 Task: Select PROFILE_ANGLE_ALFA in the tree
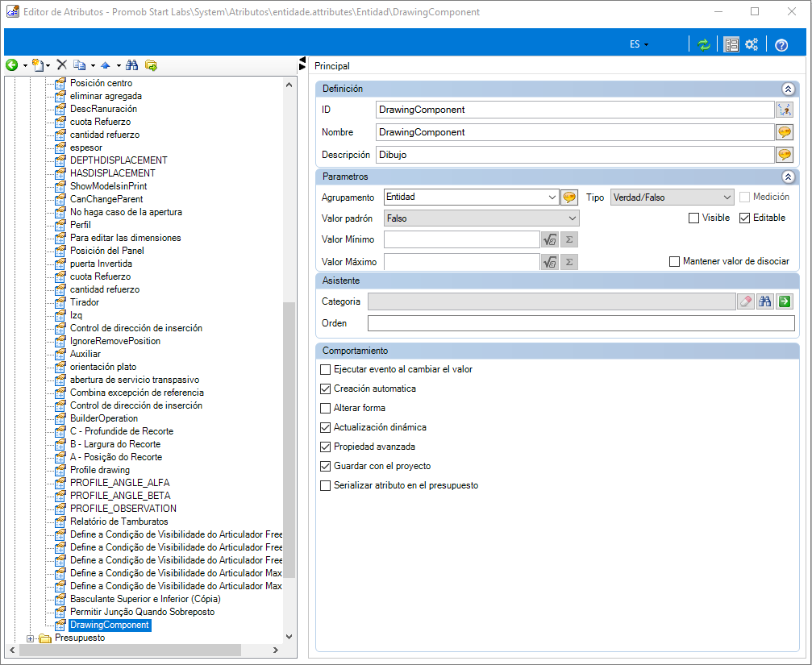click(119, 483)
